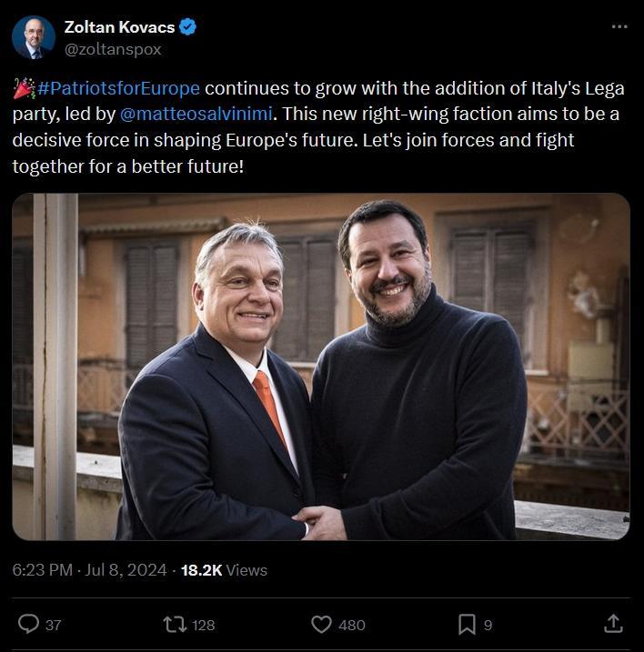Click the 6:23 PM Jul 8, 2024 timestamp

coord(90,570)
